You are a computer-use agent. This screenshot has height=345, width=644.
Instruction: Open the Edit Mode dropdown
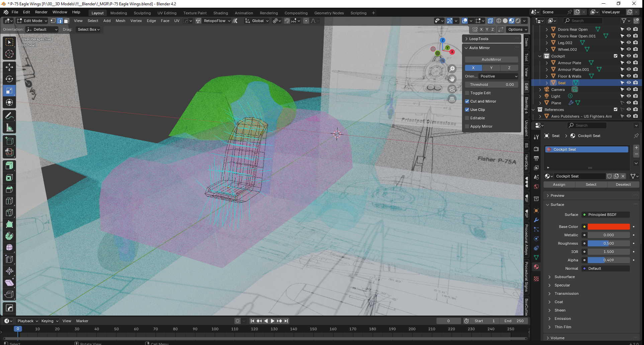(x=32, y=21)
